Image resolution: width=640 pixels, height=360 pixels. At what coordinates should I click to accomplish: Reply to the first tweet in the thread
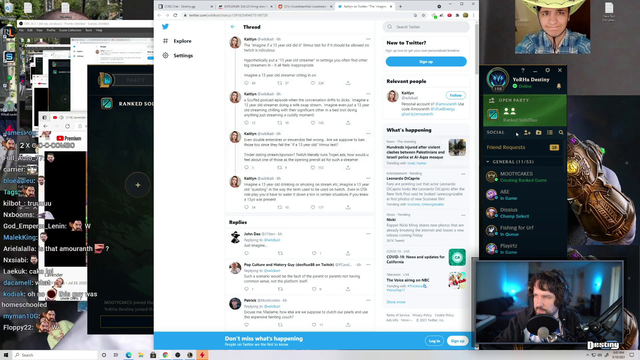coord(247,83)
